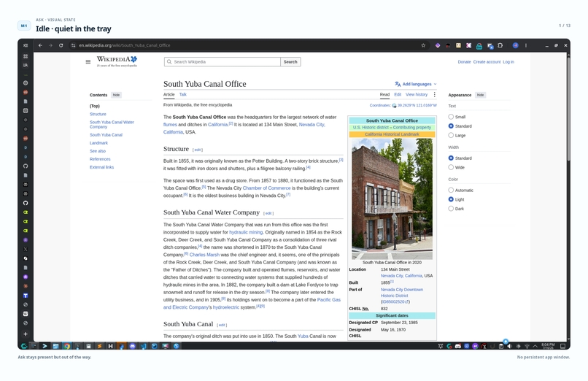Open the South Yuba Canal Office photo
The image size is (588, 381).
(x=392, y=199)
